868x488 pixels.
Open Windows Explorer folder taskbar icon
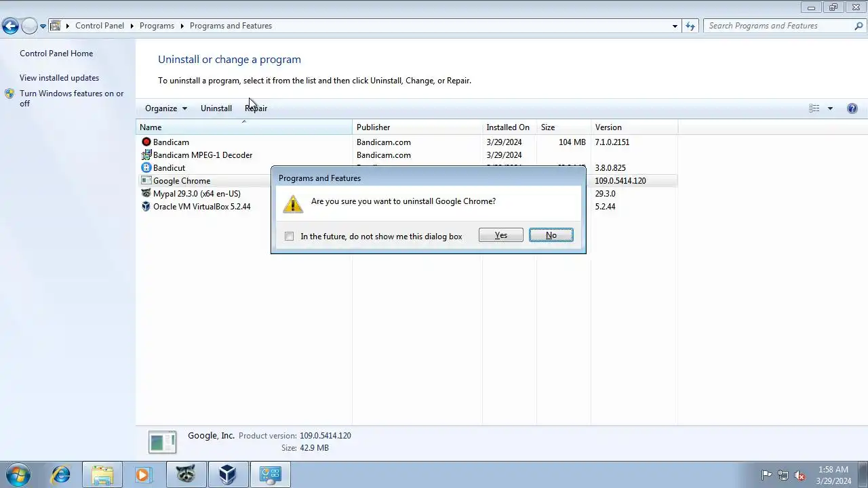click(x=102, y=474)
